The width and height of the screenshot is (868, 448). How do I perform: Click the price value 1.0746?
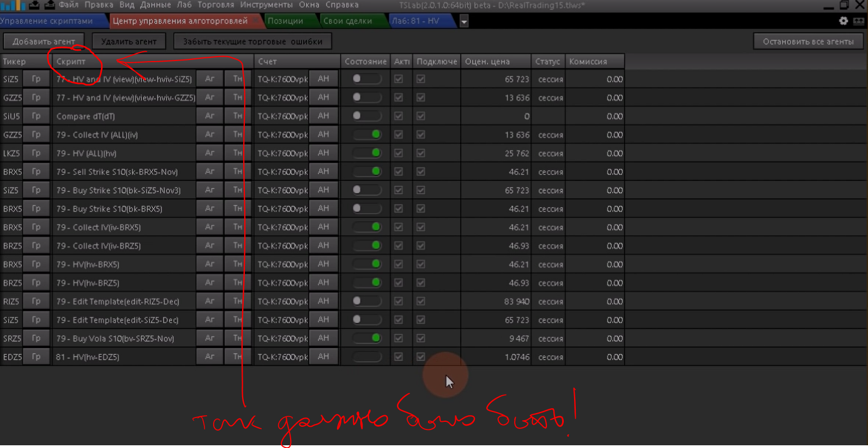[517, 357]
